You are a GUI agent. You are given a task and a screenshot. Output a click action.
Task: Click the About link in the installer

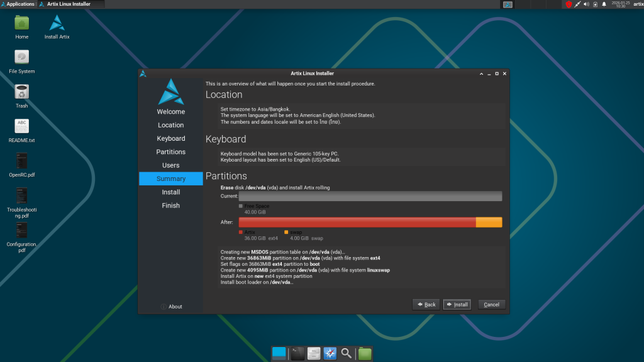click(x=174, y=306)
